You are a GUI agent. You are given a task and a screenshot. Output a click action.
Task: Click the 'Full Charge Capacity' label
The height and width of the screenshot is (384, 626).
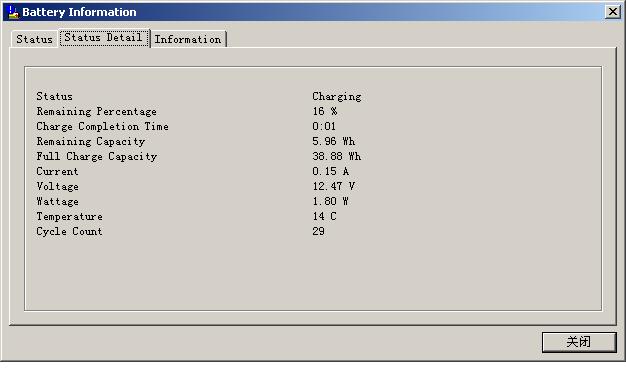[x=97, y=156]
